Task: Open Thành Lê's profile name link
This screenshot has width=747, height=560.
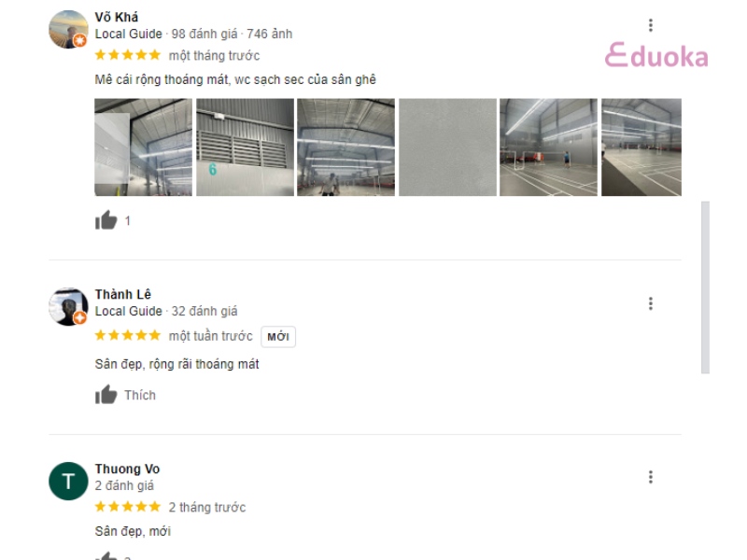Action: 123,295
